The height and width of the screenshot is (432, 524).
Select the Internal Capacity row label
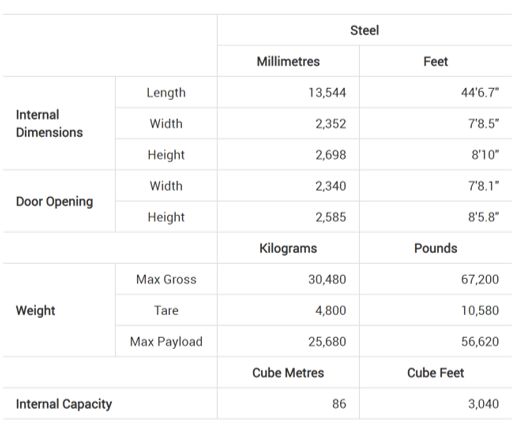(64, 404)
